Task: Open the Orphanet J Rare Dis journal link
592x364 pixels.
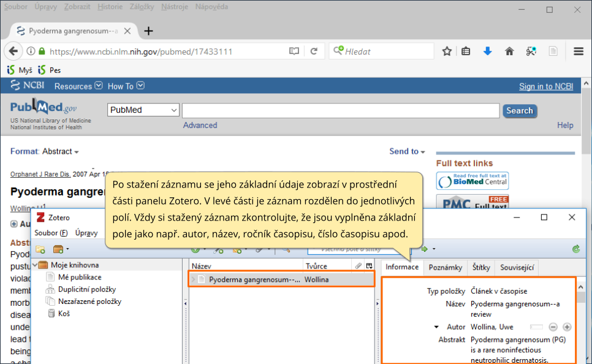Action: click(x=40, y=175)
